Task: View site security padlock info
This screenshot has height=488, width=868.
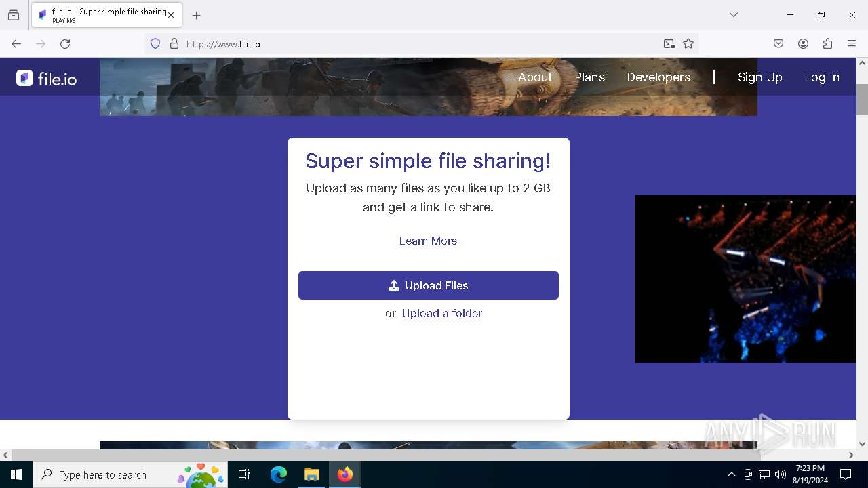Action: click(x=174, y=44)
